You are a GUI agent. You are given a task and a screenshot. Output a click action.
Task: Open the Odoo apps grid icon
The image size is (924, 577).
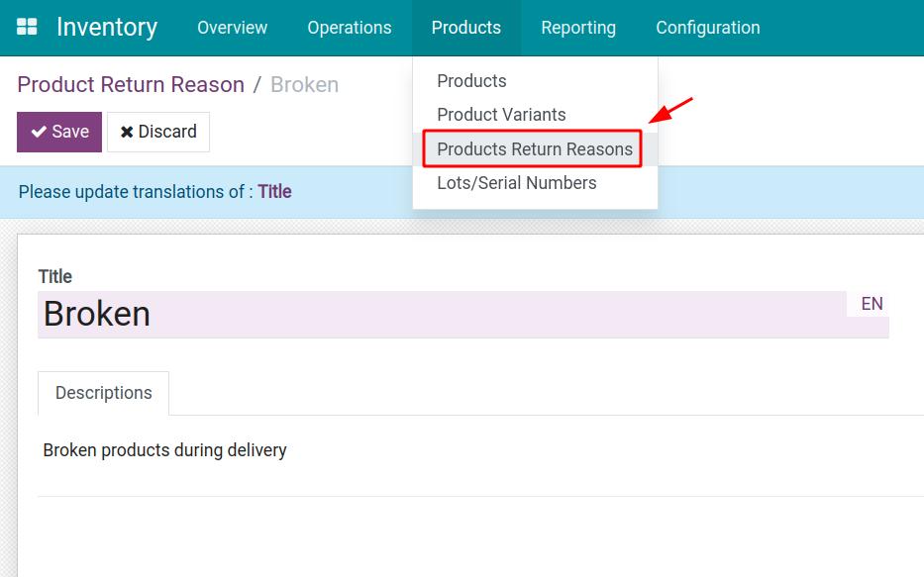point(28,27)
